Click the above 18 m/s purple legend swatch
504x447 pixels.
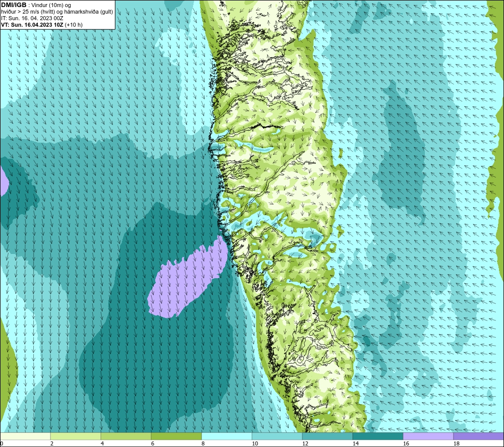(478, 436)
